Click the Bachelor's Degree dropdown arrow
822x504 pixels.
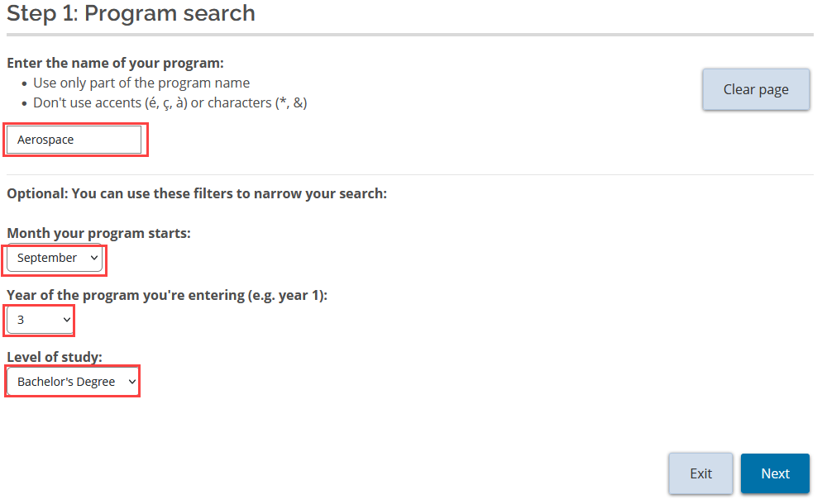pos(131,381)
